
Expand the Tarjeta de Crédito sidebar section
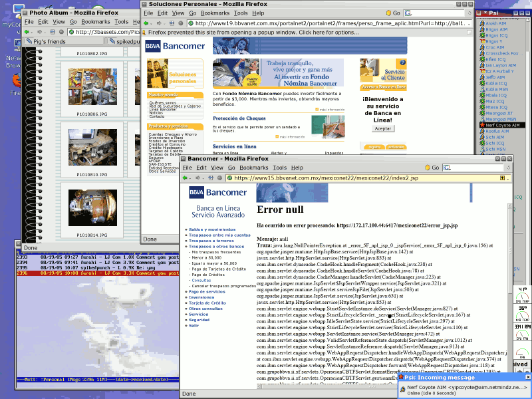click(x=207, y=303)
